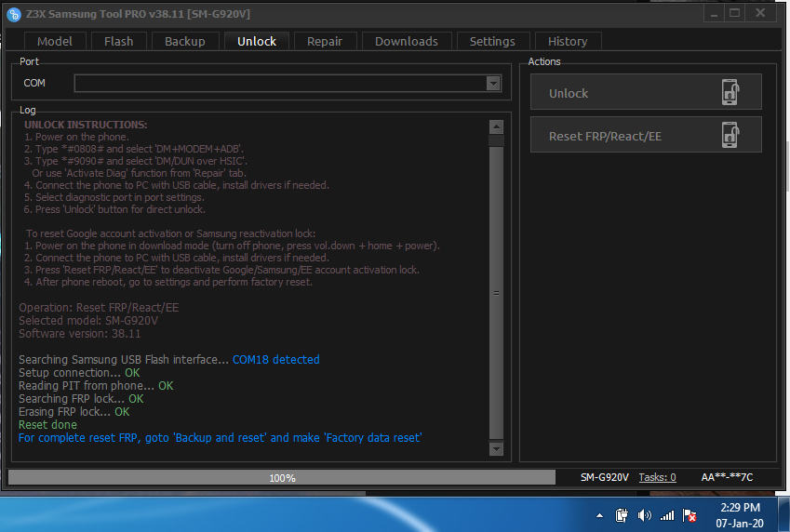Run Reset FRP/React/EE action
The width and height of the screenshot is (790, 532).
(x=646, y=135)
